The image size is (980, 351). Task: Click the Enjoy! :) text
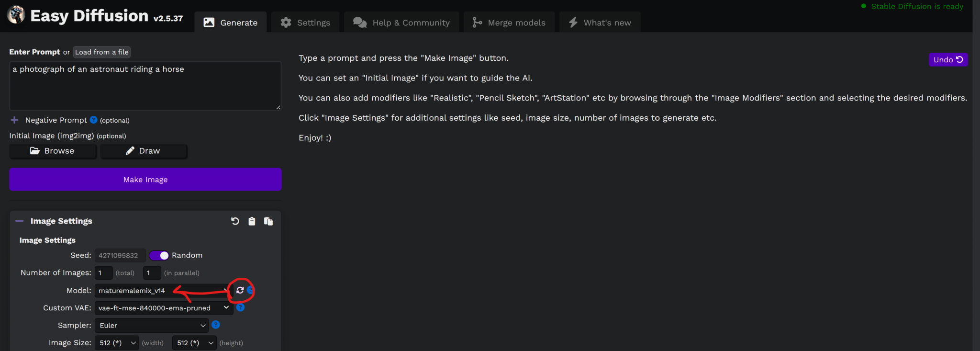pyautogui.click(x=315, y=138)
